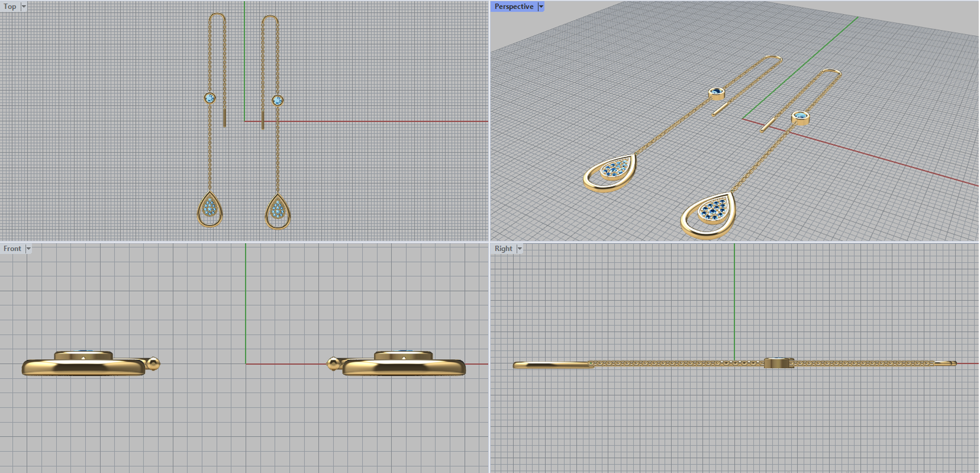Select right earring's round bezel gemstone in Top view
This screenshot has width=980, height=473.
[277, 100]
